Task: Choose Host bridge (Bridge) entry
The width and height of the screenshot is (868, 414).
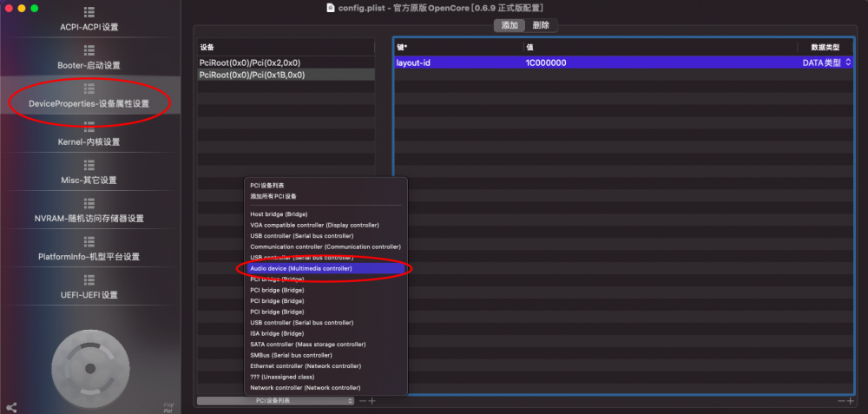Action: 325,214
